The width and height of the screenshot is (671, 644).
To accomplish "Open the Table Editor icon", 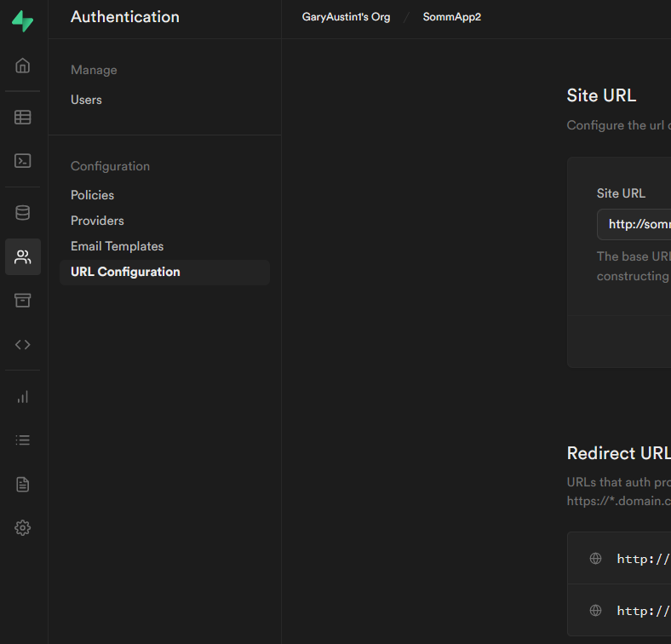I will coord(23,118).
